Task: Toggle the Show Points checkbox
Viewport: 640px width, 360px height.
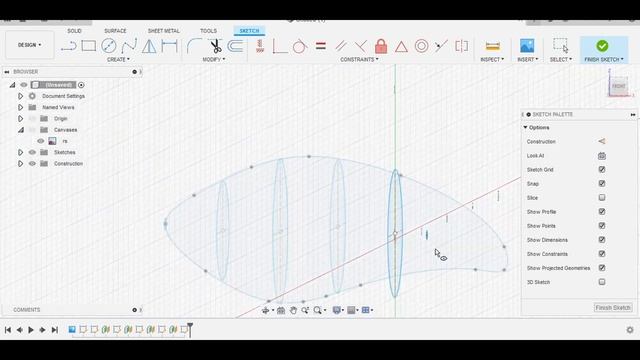Action: click(x=602, y=226)
